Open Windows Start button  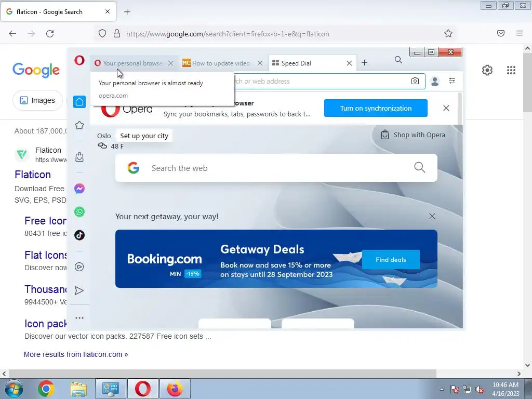14,389
